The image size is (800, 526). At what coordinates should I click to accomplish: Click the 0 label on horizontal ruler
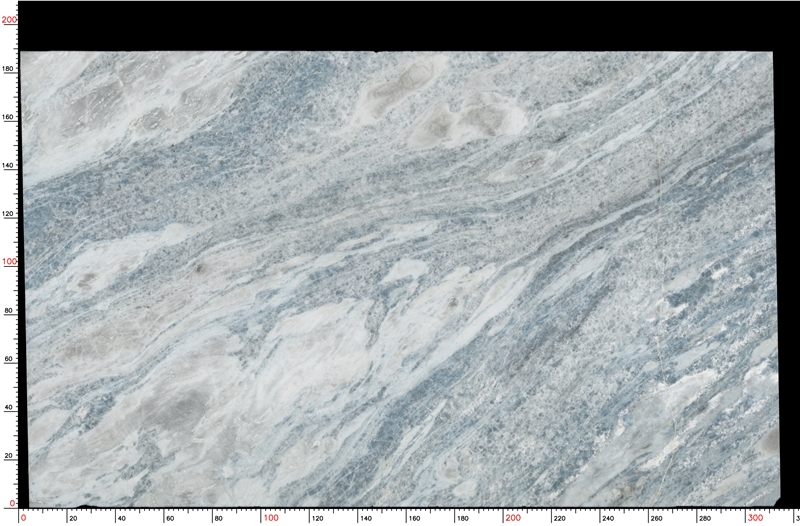pos(24,518)
